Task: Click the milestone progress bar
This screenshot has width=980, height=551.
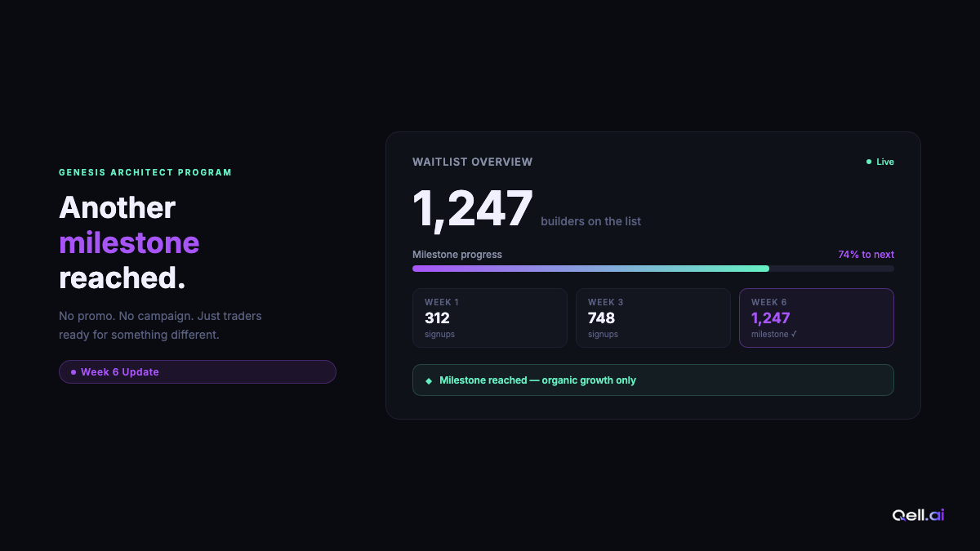Action: [653, 269]
